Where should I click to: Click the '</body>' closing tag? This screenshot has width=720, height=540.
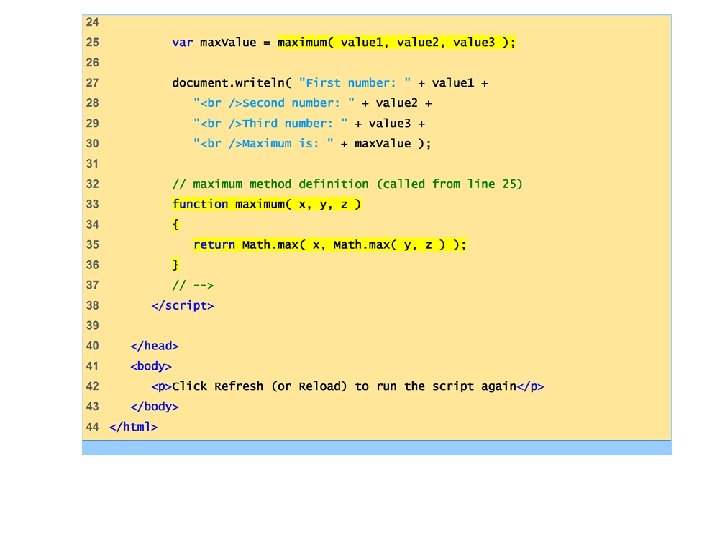point(154,406)
